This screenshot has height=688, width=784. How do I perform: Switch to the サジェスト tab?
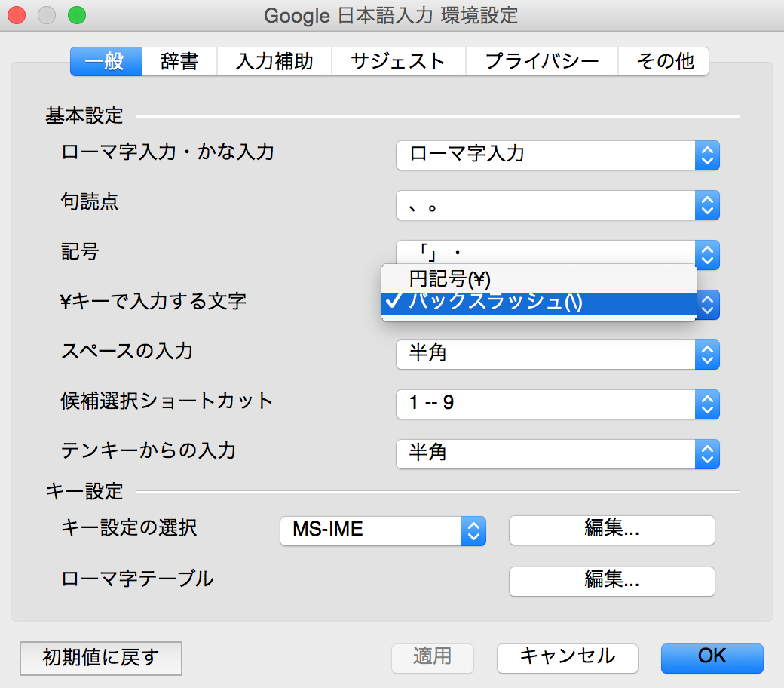[x=399, y=61]
